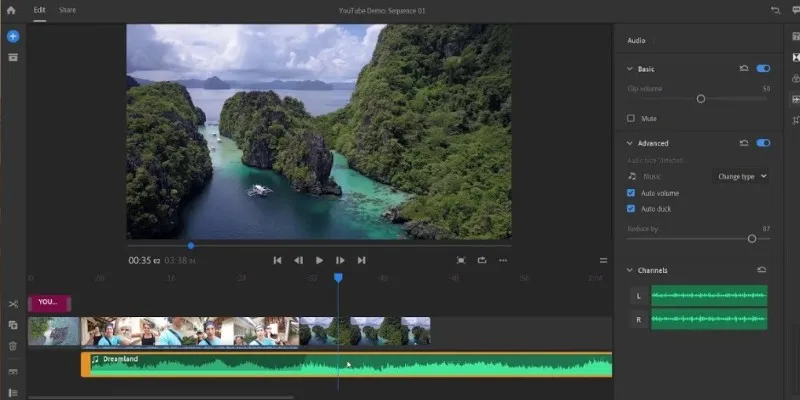The width and height of the screenshot is (800, 400).
Task: Click the YouTube Demo: Sequence 01 title
Action: pos(382,11)
